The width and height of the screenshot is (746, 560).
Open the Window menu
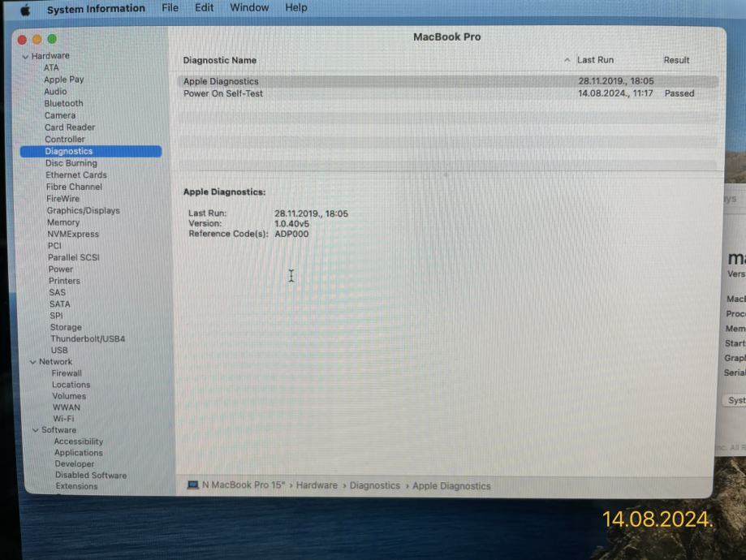pos(249,7)
